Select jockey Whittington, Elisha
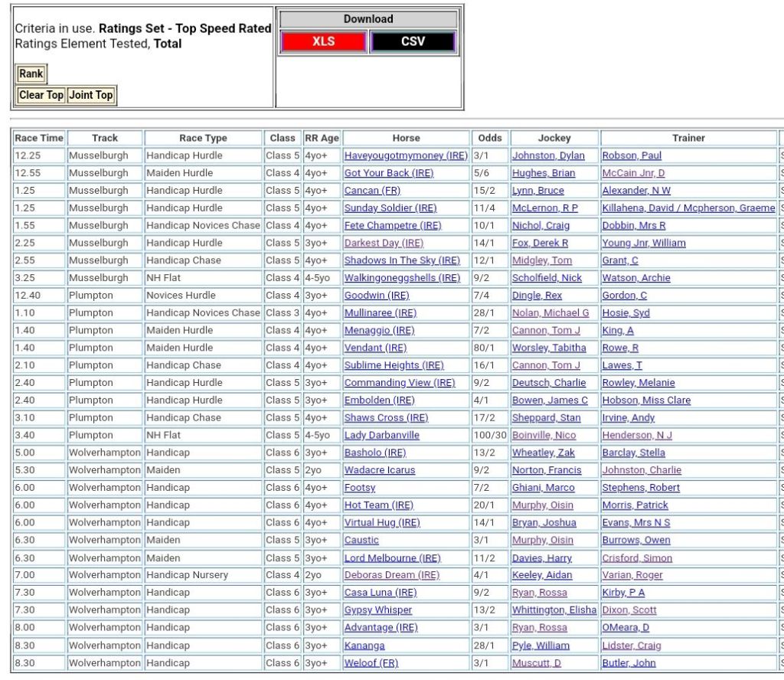Viewport: 784px width, 680px height. coord(554,610)
